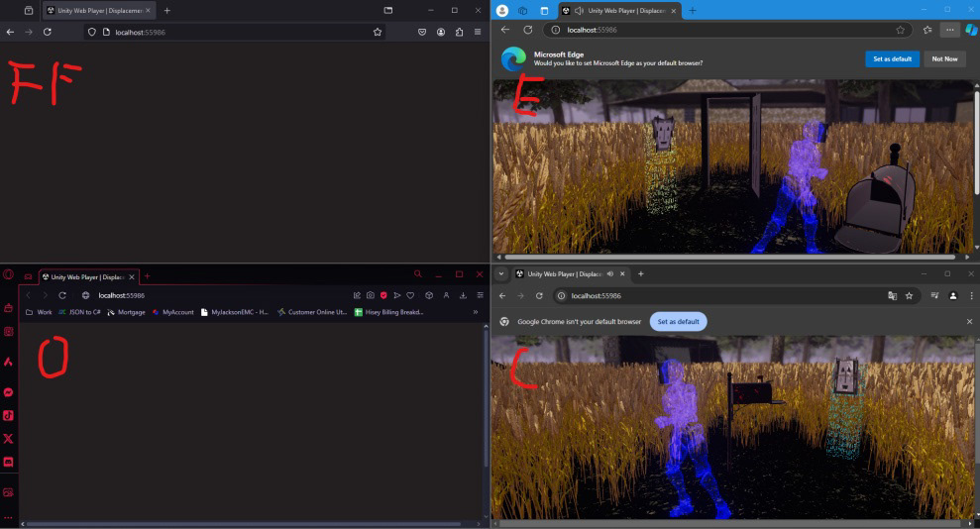Screen dimensions: 980x529
Task: Open Chrome translate page icon
Action: coord(893,296)
